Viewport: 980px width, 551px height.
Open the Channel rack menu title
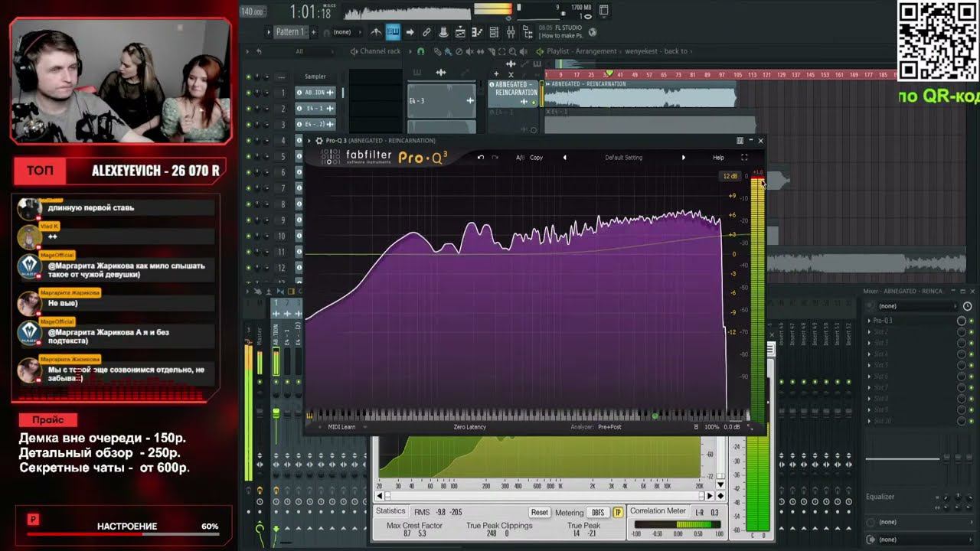380,51
